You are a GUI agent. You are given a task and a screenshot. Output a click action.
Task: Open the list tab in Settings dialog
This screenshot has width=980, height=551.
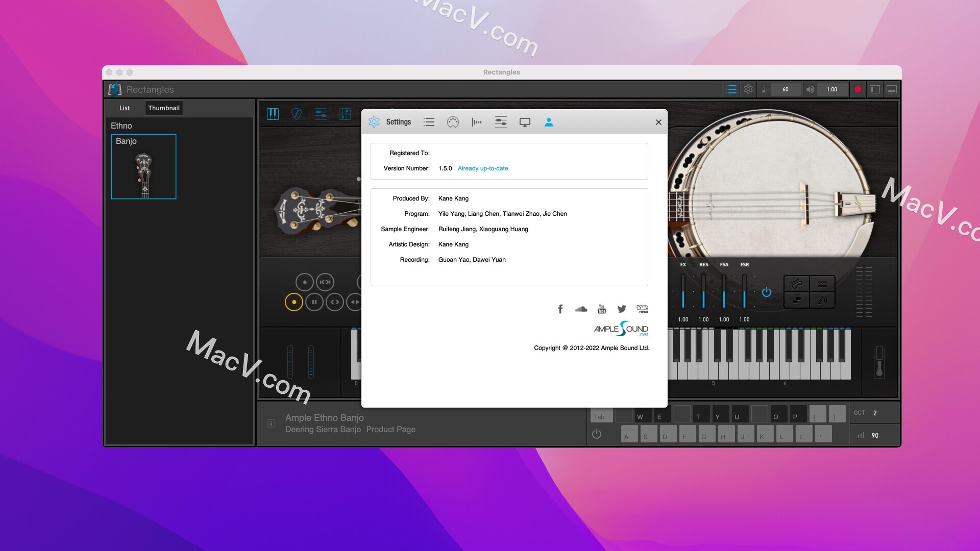pyautogui.click(x=429, y=122)
